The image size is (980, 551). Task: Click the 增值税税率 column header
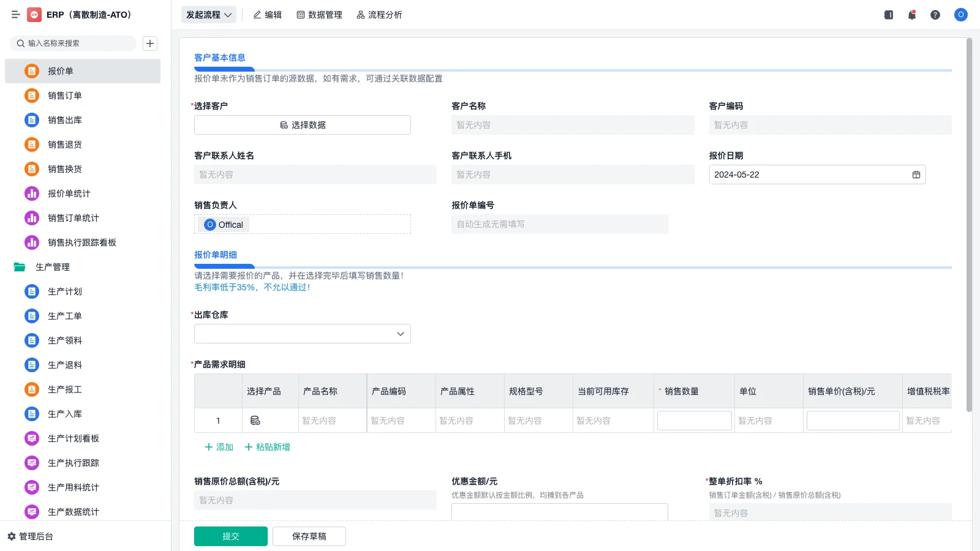point(929,391)
